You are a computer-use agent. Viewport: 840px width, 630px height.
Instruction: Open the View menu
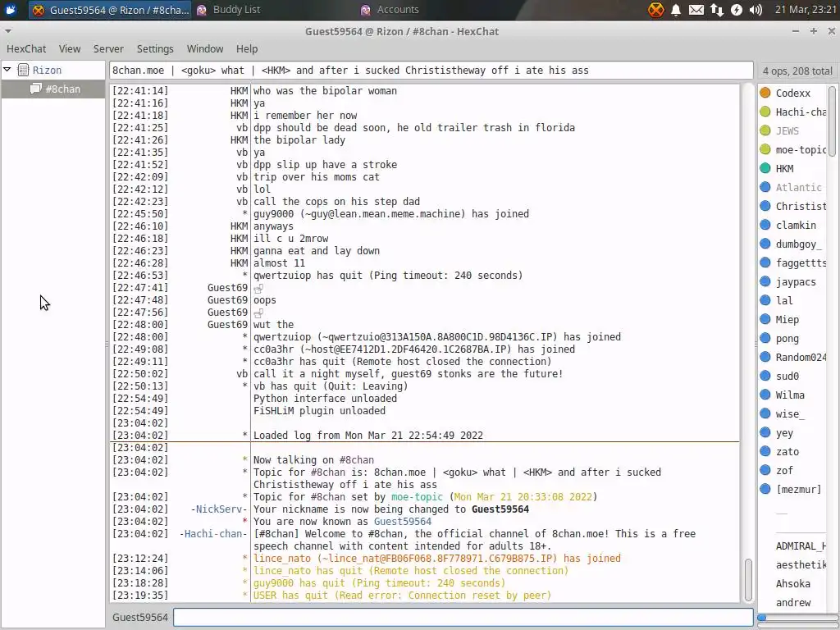click(x=70, y=48)
